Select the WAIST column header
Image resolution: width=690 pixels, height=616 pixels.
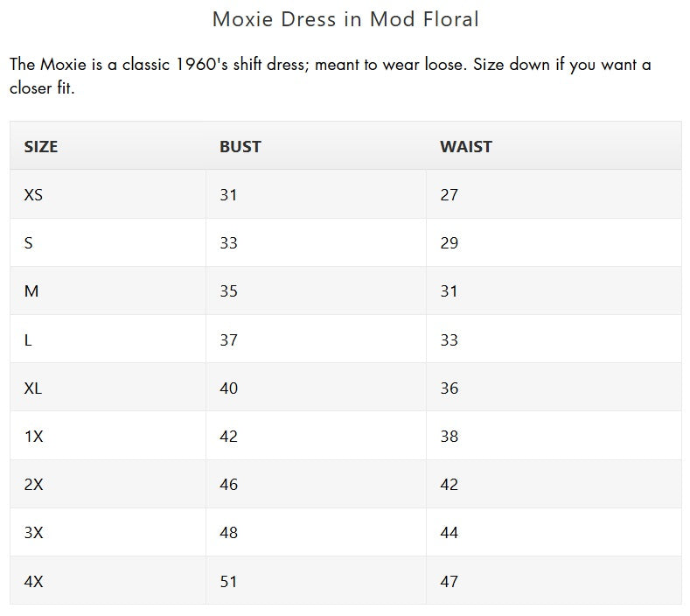[x=466, y=147]
